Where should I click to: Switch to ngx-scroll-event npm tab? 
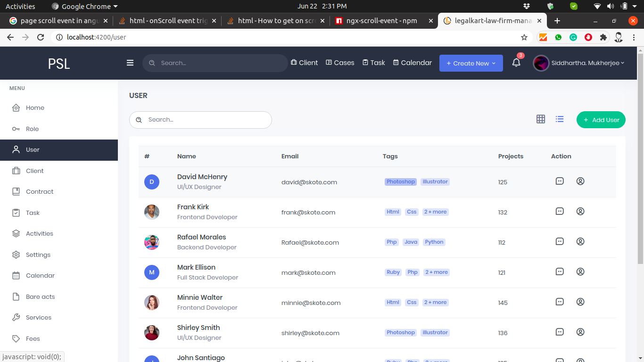click(x=381, y=21)
